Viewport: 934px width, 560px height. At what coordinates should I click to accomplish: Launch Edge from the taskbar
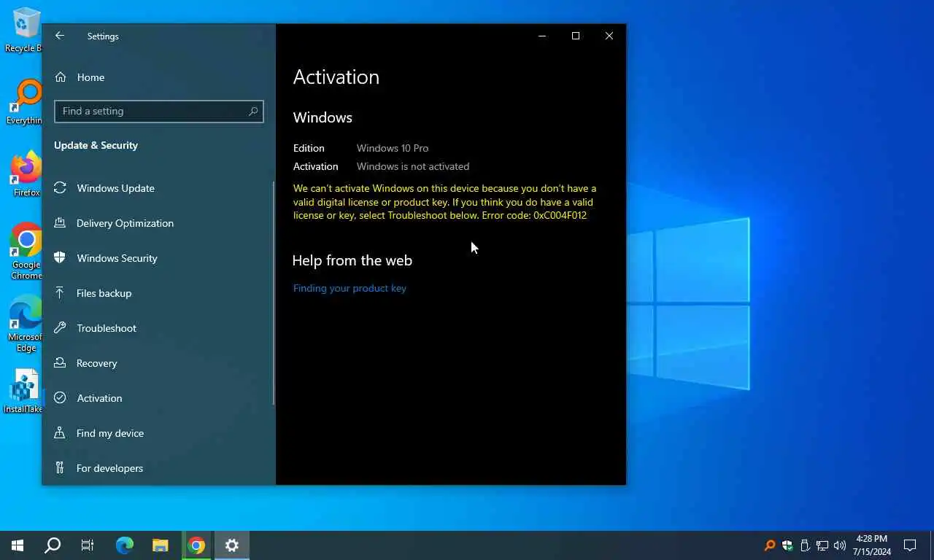click(x=125, y=545)
